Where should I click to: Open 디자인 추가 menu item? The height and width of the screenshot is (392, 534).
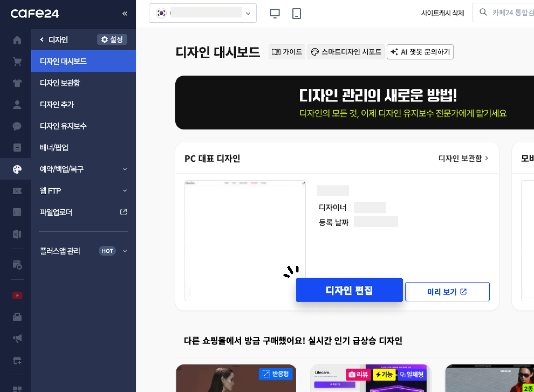pyautogui.click(x=83, y=104)
